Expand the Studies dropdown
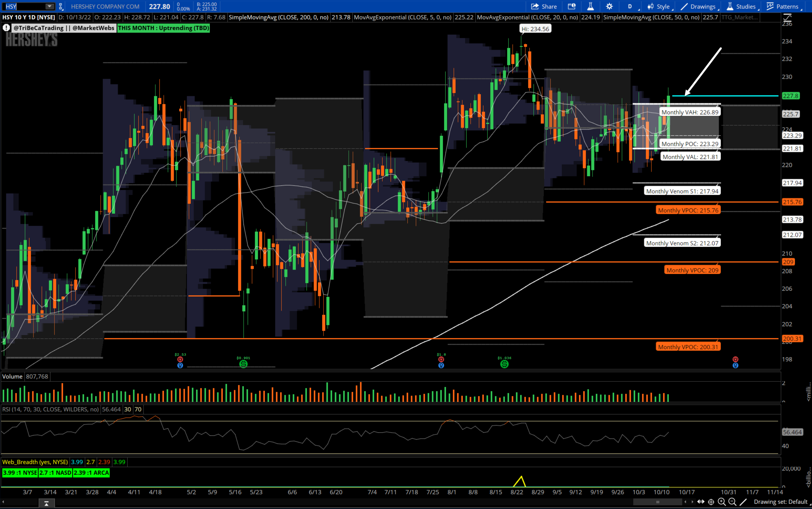812x509 pixels. [742, 6]
